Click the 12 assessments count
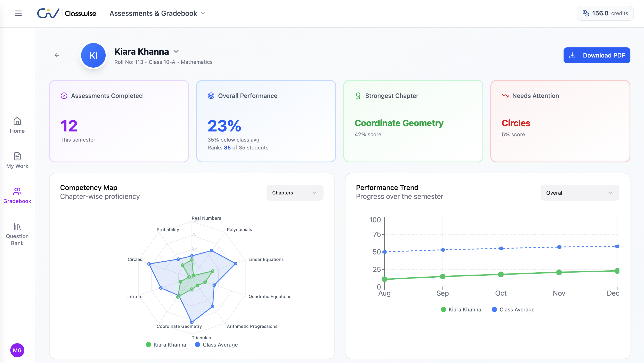The image size is (644, 363). [69, 126]
